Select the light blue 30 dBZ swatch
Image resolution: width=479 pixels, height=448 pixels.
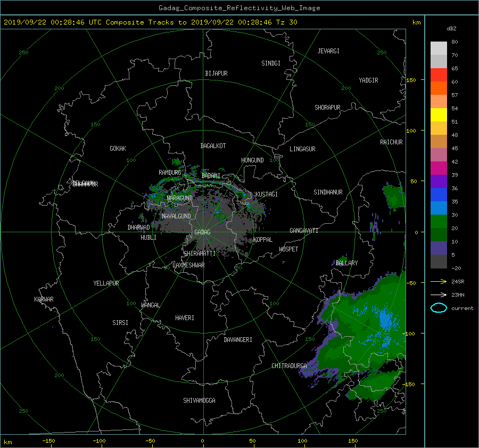tap(439, 208)
